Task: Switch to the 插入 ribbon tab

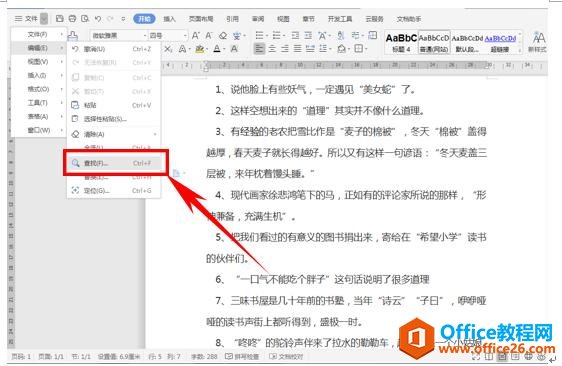Action: [169, 19]
